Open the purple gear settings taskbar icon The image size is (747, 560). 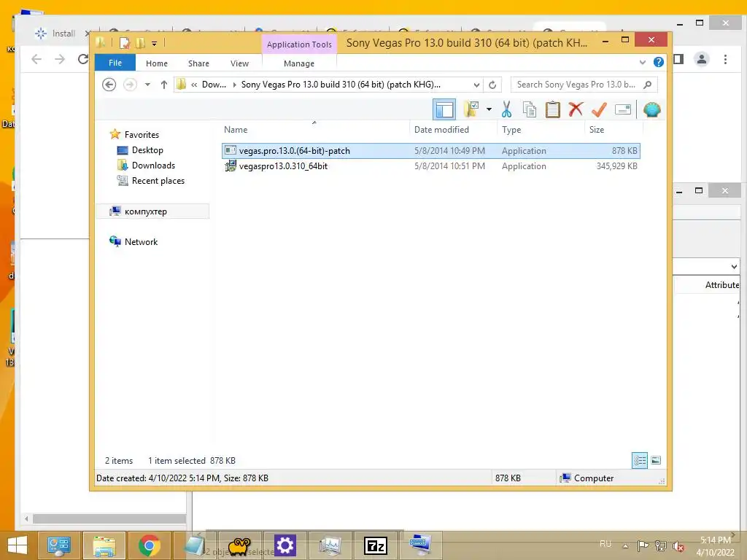[285, 545]
